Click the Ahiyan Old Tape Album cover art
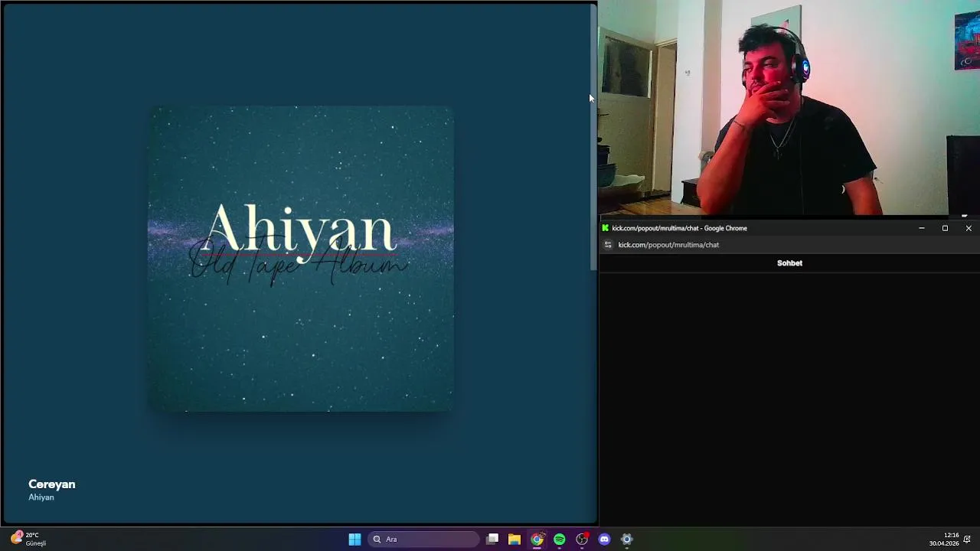This screenshot has height=551, width=980. [x=301, y=259]
